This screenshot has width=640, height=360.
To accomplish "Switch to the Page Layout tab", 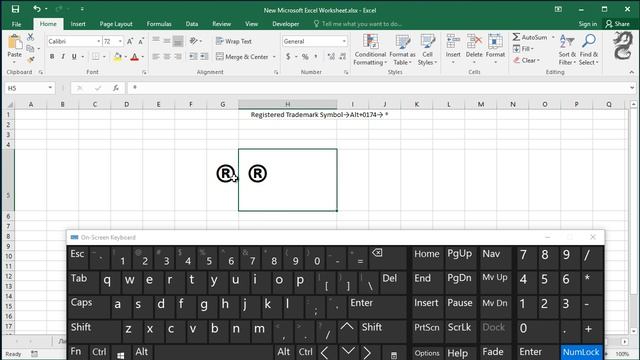I will click(116, 24).
